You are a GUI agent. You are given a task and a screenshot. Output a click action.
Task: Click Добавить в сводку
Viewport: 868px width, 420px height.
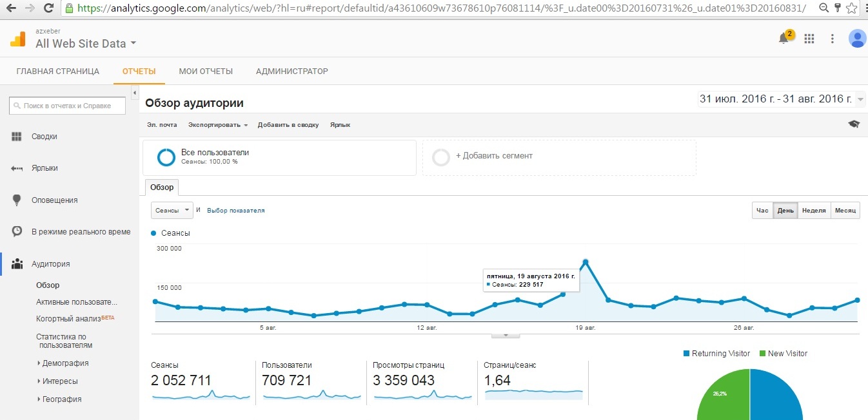288,125
